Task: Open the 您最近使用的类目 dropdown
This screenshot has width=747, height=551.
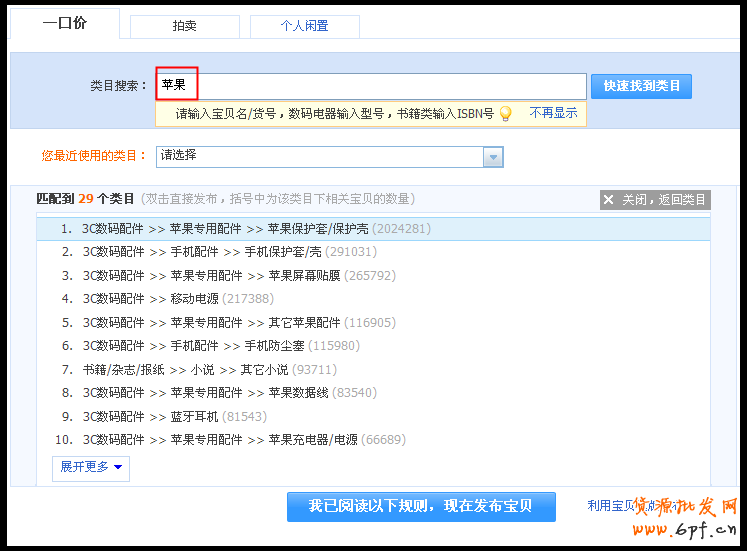Action: coord(320,157)
